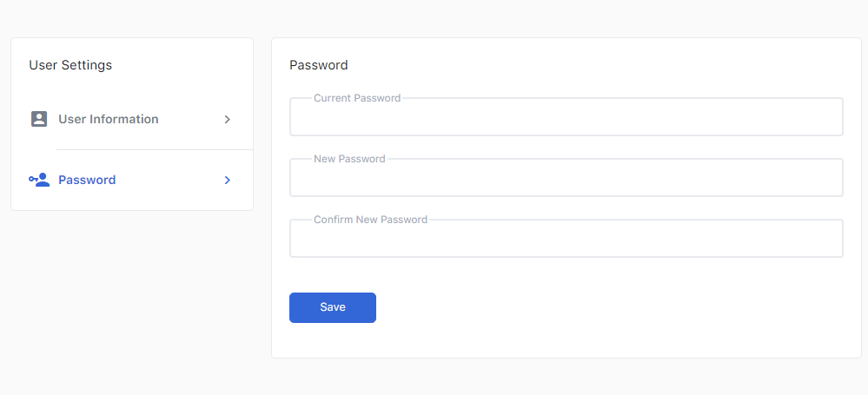The width and height of the screenshot is (868, 395).
Task: Select the Confirm New Password field
Action: click(566, 240)
